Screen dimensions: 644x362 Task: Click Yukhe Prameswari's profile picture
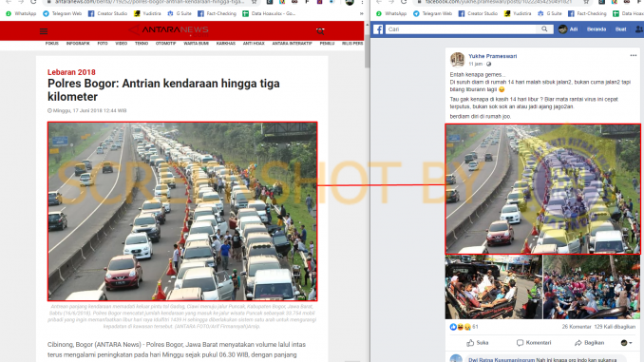tap(457, 60)
